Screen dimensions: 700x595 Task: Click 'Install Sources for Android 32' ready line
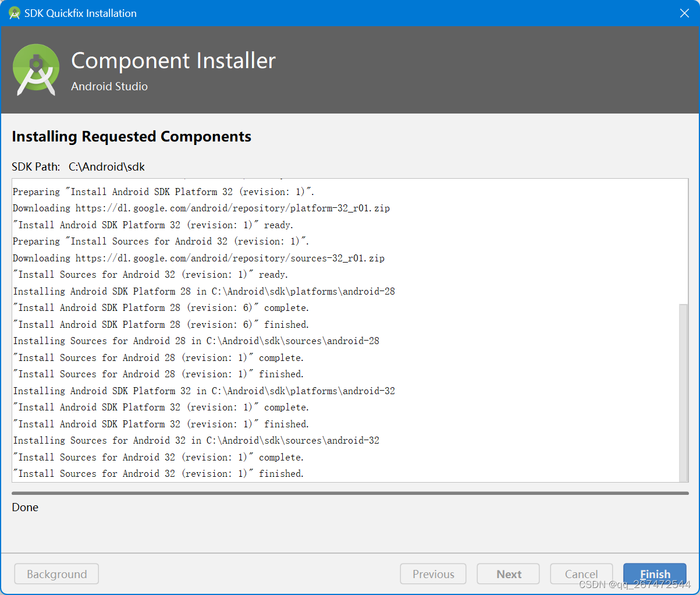click(x=151, y=274)
